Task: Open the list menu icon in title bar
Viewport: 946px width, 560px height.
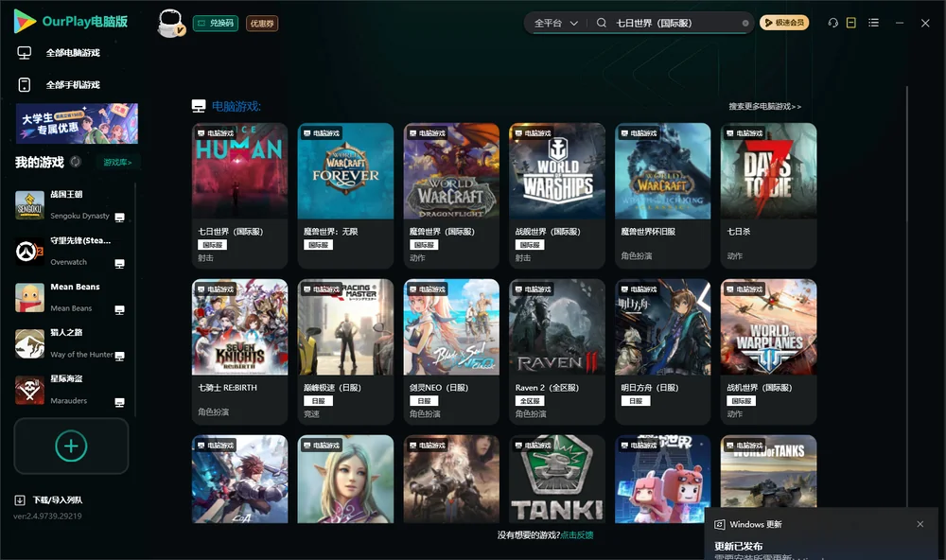Action: tap(873, 23)
